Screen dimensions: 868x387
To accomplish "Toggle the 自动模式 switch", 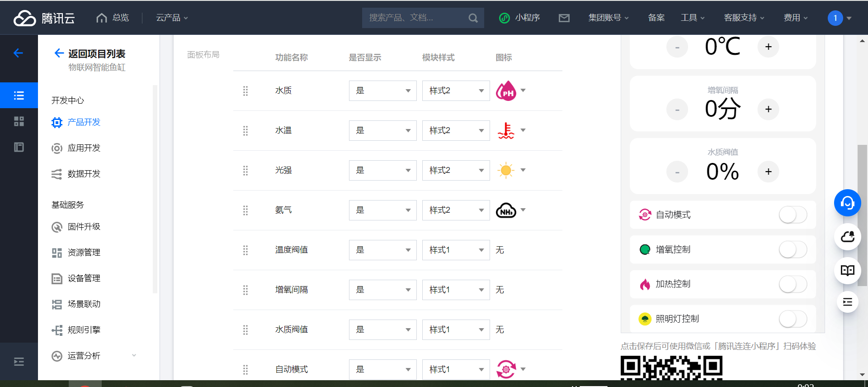I will pyautogui.click(x=793, y=215).
